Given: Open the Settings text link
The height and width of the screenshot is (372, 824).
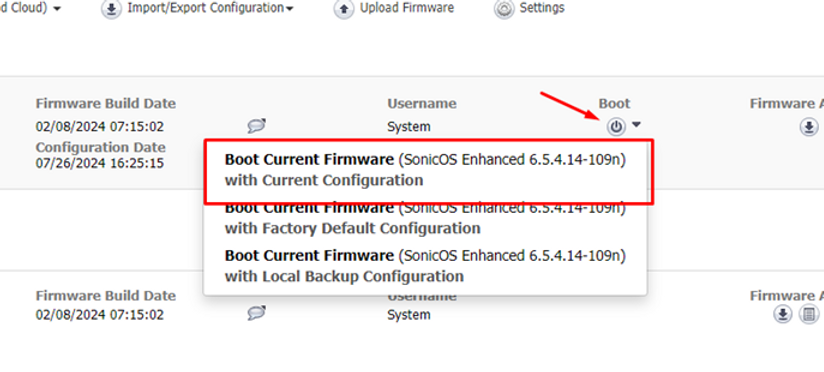Looking at the screenshot, I should 542,8.
